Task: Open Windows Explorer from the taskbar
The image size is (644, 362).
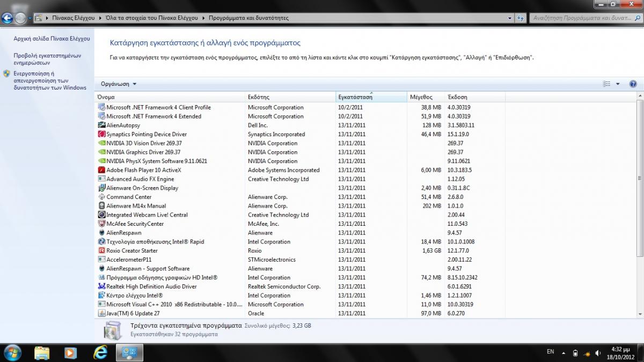Action: [x=42, y=352]
